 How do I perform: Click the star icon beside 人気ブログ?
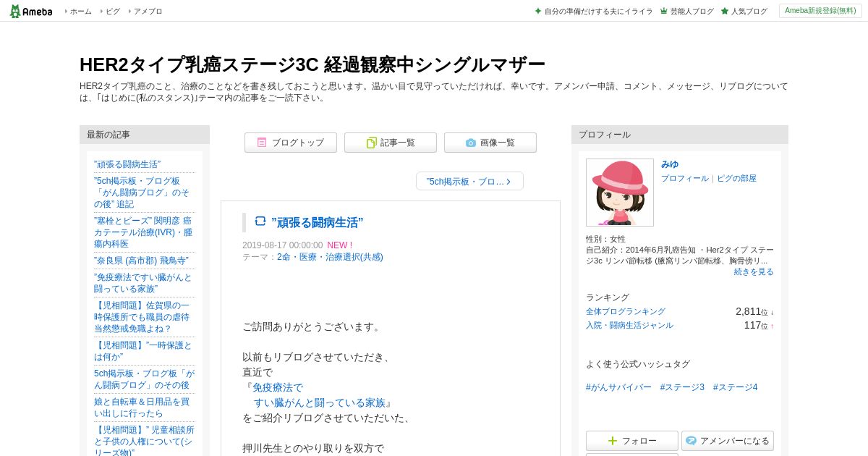pyautogui.click(x=725, y=12)
